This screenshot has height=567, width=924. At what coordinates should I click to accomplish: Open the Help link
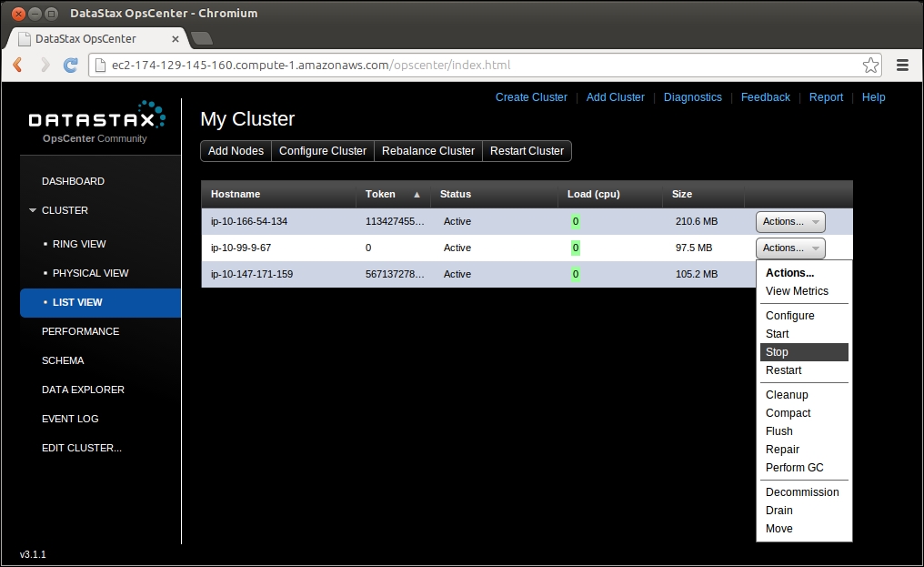click(x=873, y=97)
